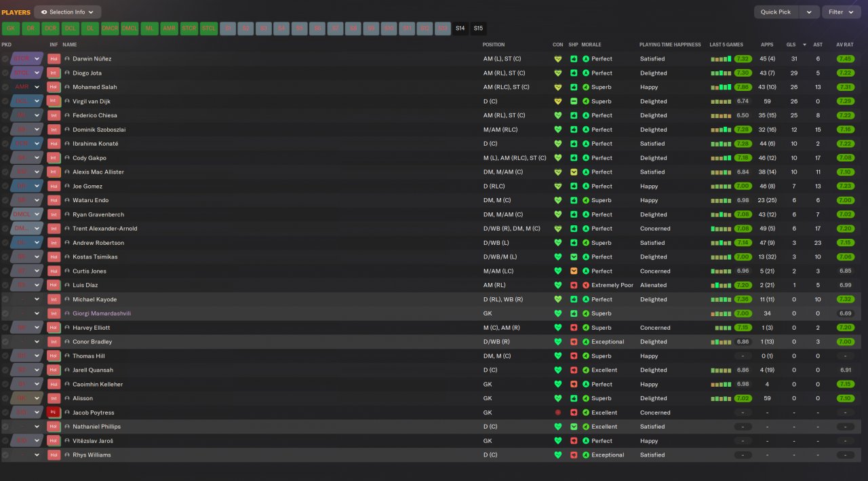Click last 5 games bars for Darwin Núñez

click(x=721, y=59)
